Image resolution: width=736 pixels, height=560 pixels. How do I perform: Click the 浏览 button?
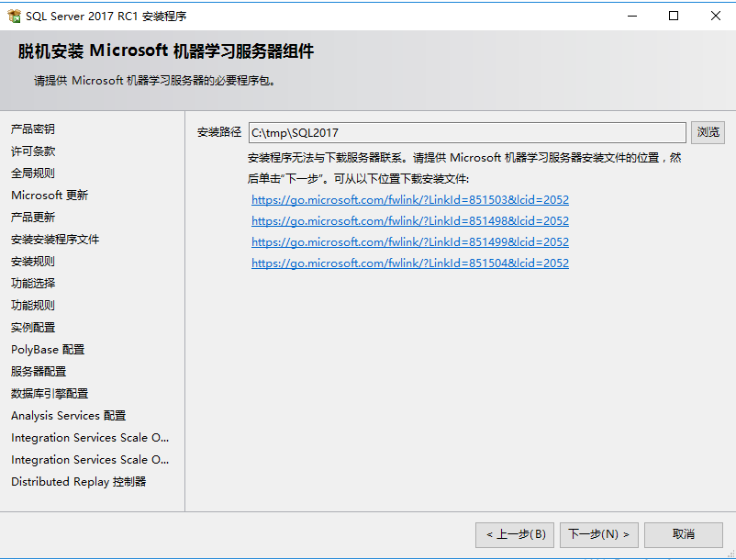click(708, 132)
